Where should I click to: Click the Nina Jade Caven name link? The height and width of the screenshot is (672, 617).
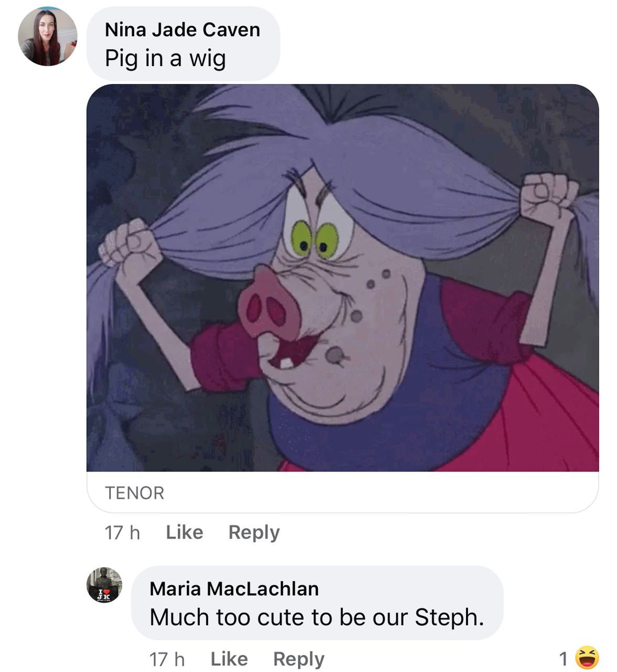point(182,30)
